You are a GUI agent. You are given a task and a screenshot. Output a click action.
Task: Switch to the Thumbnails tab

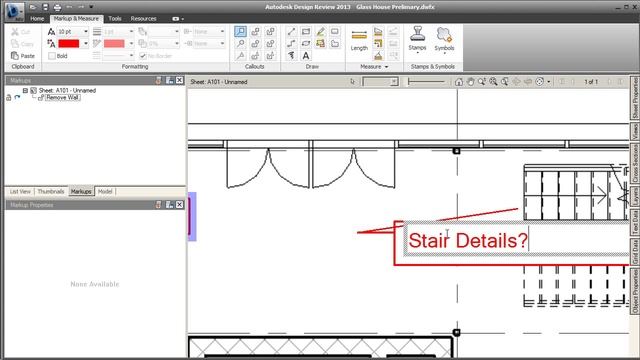point(51,191)
